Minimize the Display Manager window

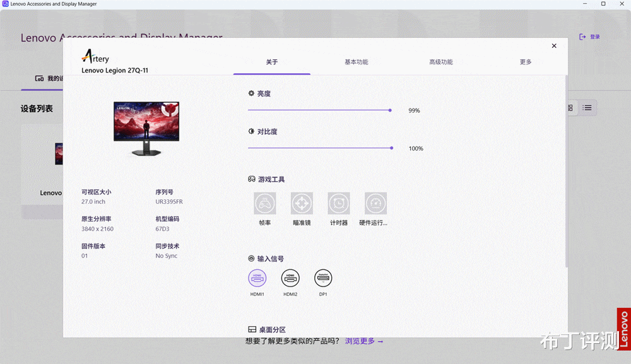[585, 4]
